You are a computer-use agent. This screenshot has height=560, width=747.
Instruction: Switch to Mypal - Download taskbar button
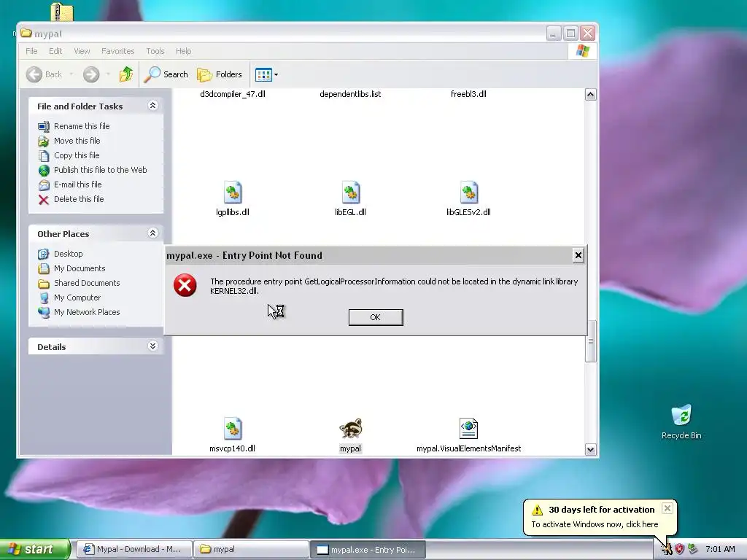[x=134, y=550]
